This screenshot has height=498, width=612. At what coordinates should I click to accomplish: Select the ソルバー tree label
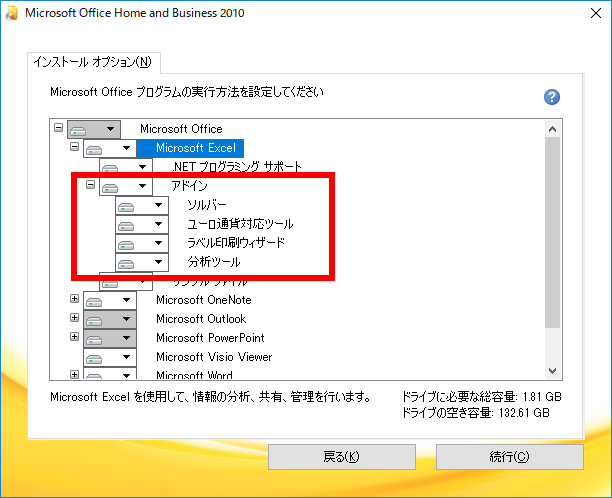point(207,205)
